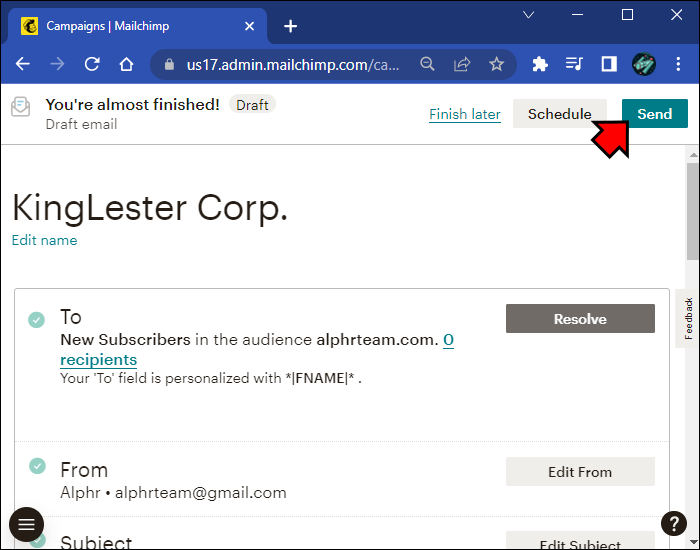Open the Chrome profile avatar

pyautogui.click(x=644, y=64)
